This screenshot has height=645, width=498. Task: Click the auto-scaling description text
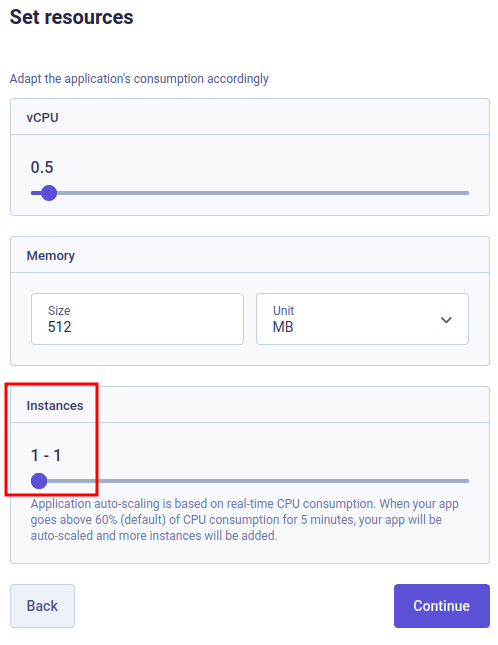(245, 520)
